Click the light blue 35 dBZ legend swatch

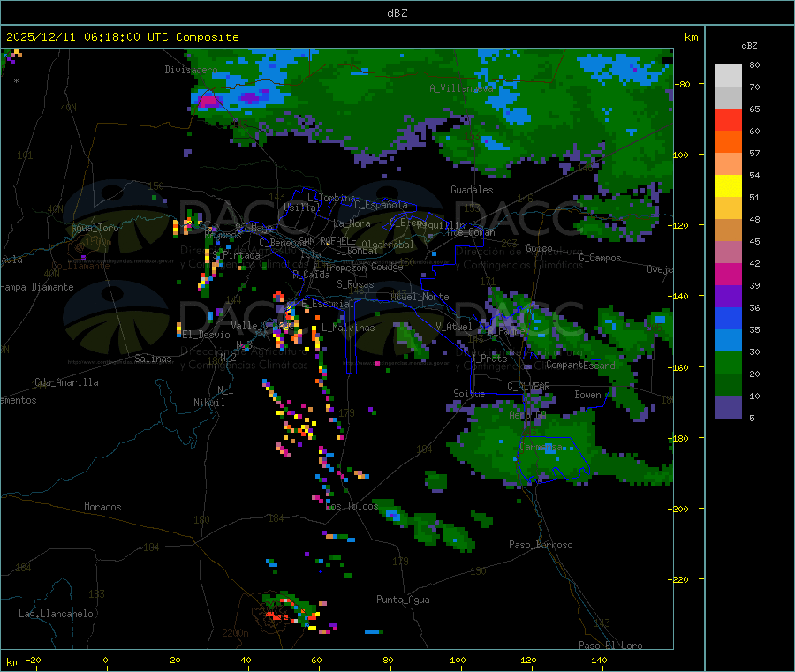pos(728,340)
